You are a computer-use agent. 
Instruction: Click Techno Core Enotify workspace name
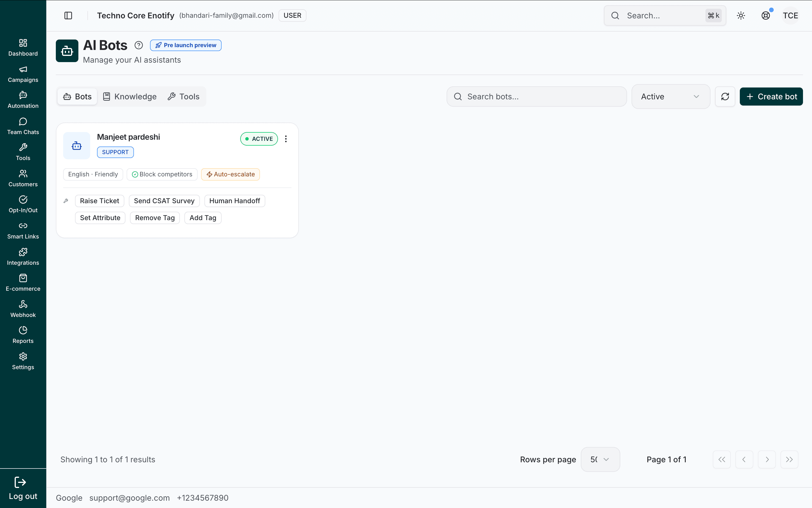point(136,16)
